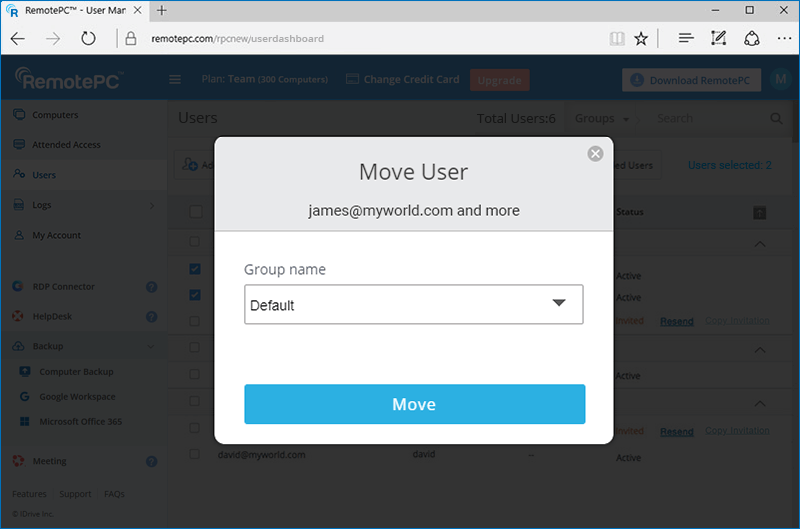Toggle the hamburger menu icon
This screenshot has height=529, width=800.
[x=175, y=80]
